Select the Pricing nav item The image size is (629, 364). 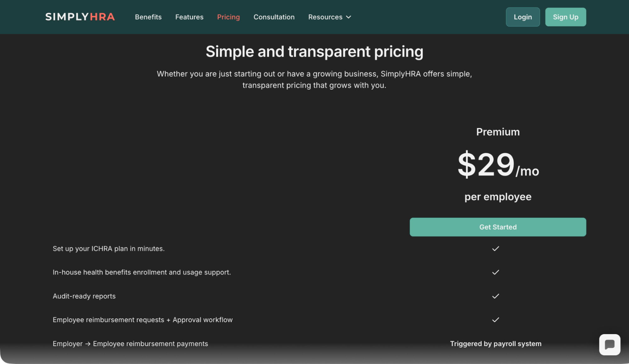click(228, 17)
